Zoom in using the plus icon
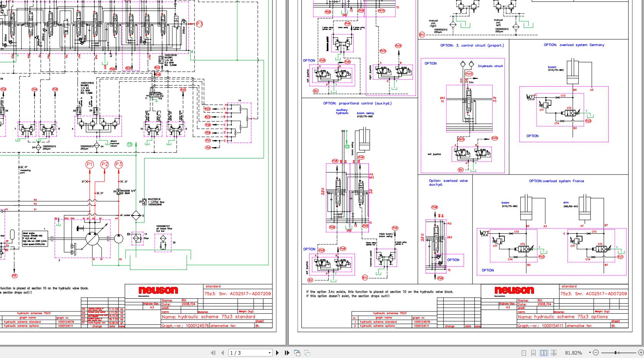The height and width of the screenshot is (358, 644). point(641,353)
